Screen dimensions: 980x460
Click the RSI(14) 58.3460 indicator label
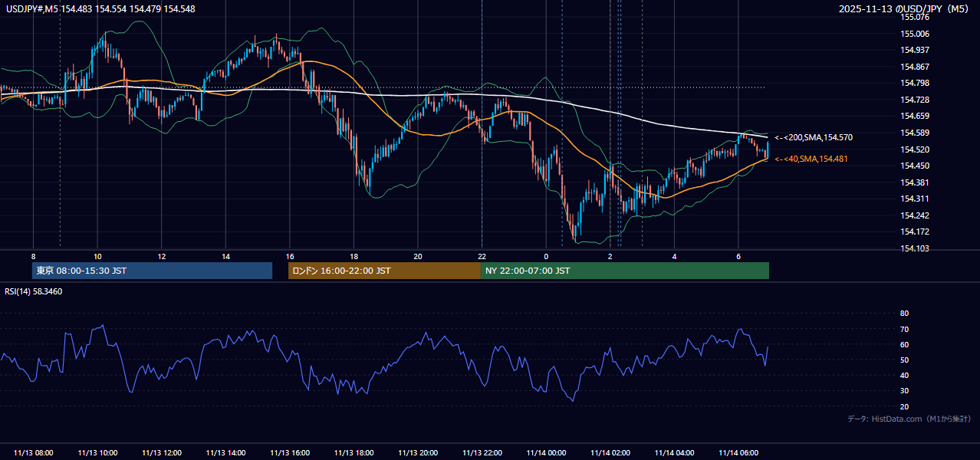point(34,291)
